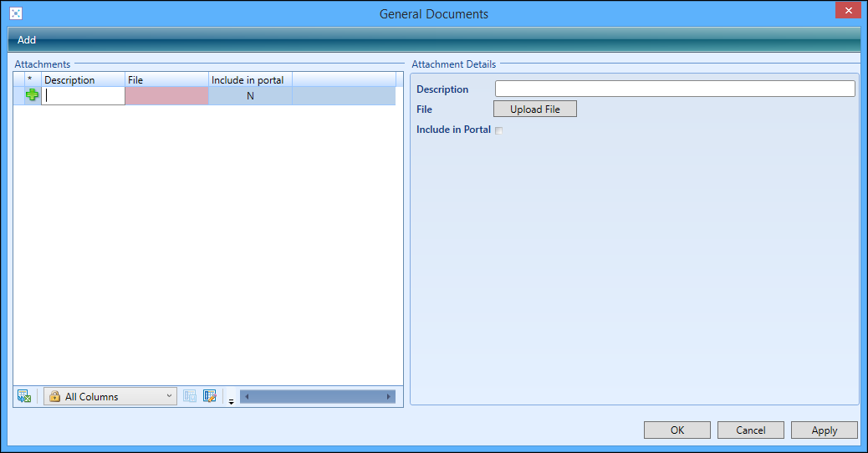Toggle the Include in Portal checkbox

click(x=498, y=130)
